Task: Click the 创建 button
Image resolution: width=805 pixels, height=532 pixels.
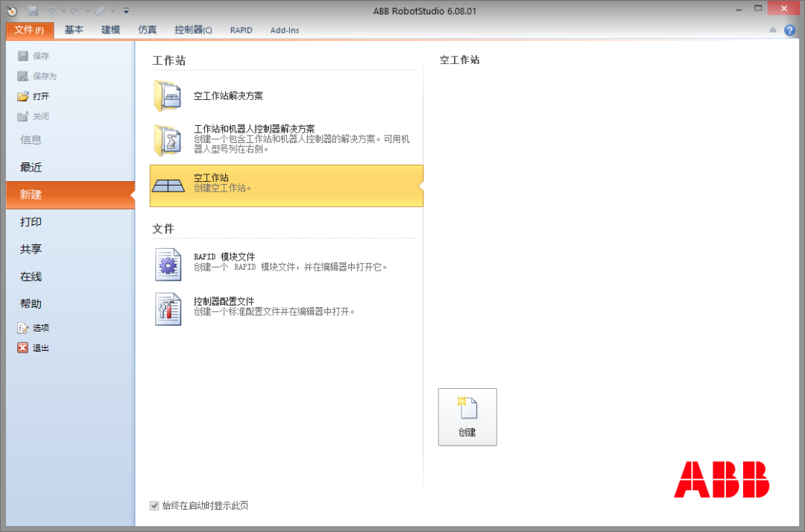Action: pyautogui.click(x=467, y=417)
